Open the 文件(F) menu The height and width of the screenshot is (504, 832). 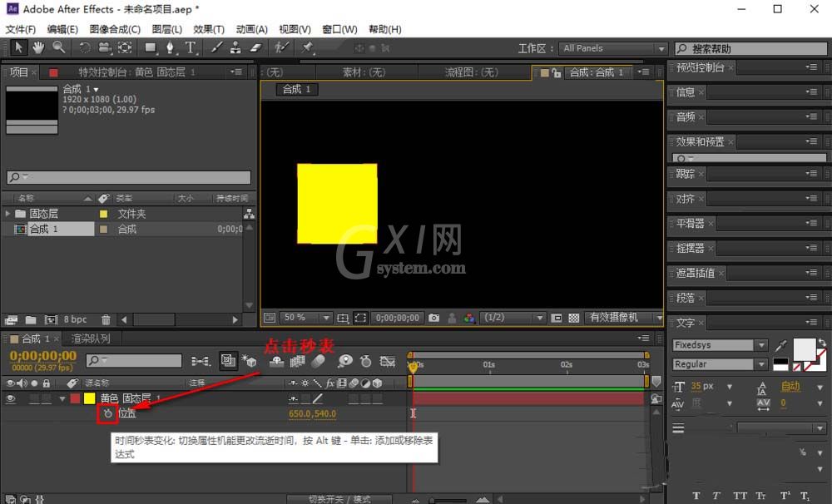20,29
